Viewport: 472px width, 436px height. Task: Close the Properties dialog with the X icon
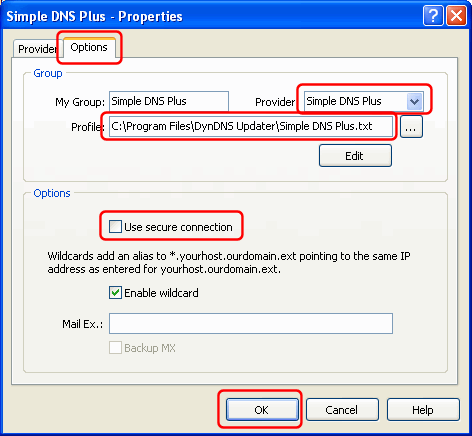pyautogui.click(x=456, y=15)
